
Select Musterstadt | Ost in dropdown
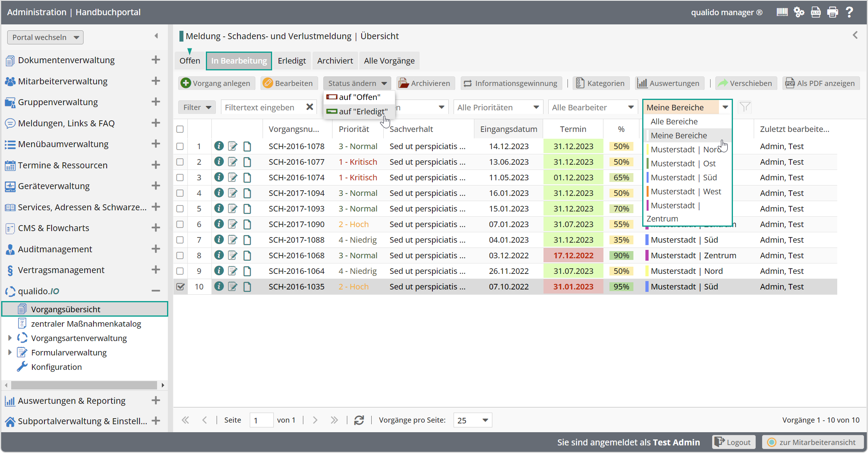point(687,164)
